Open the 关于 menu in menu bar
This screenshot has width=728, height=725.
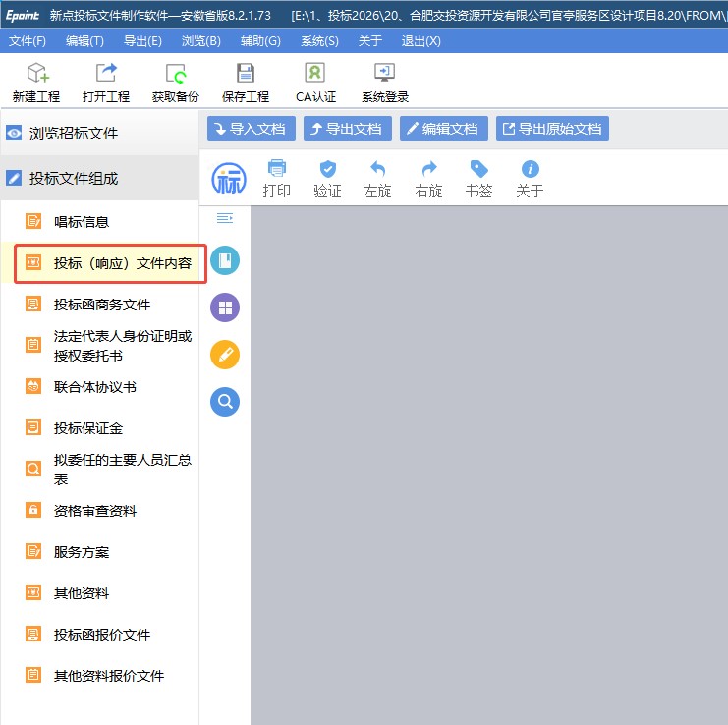(x=370, y=41)
